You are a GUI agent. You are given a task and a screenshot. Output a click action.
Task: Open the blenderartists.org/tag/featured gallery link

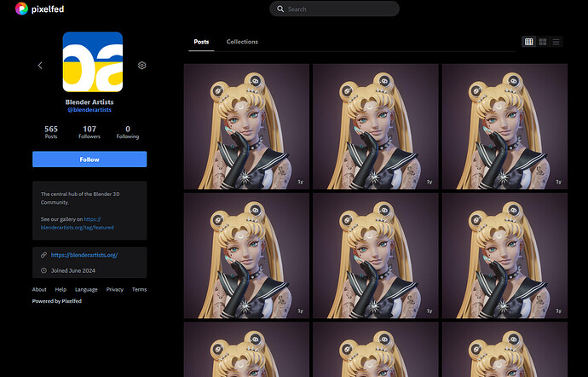click(x=78, y=223)
